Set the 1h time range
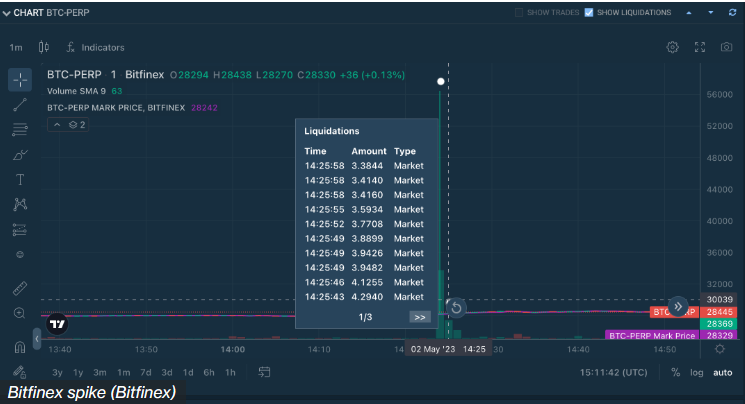The image size is (745, 404). (230, 373)
